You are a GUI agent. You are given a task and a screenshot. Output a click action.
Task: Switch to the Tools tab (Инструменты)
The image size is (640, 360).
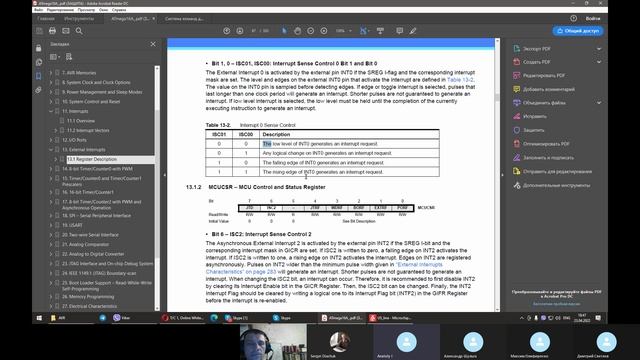point(79,18)
